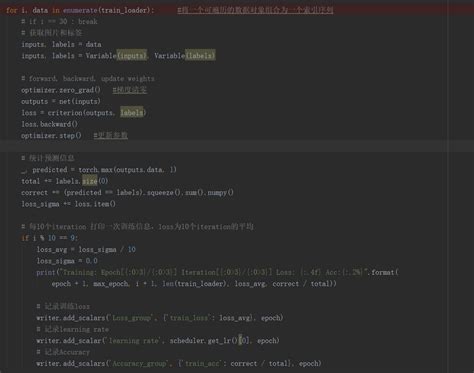Click the outputs = net(inputs) line
474x373 pixels.
61,101
